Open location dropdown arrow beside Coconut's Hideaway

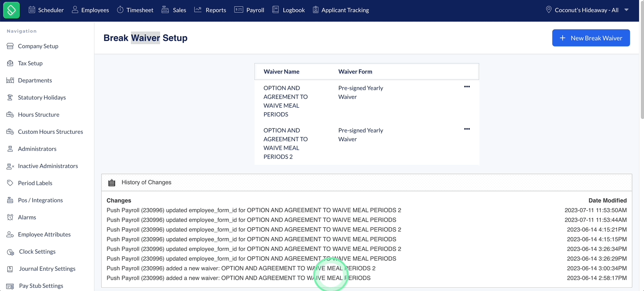626,10
